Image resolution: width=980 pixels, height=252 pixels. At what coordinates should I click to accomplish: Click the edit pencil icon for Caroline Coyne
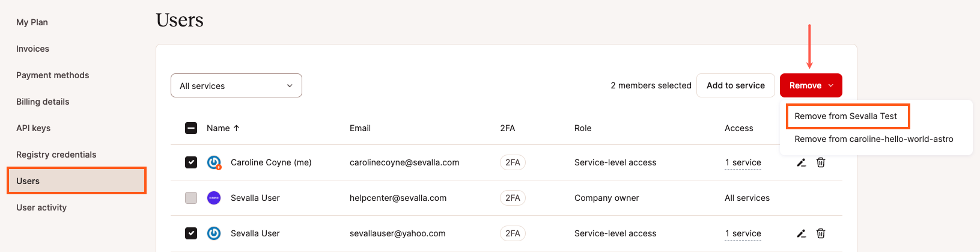[801, 162]
